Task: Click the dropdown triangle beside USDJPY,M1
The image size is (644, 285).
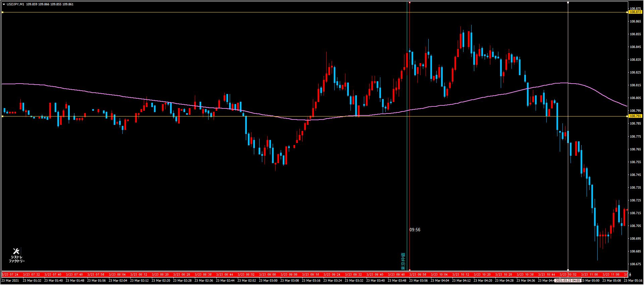Action: tap(4, 4)
